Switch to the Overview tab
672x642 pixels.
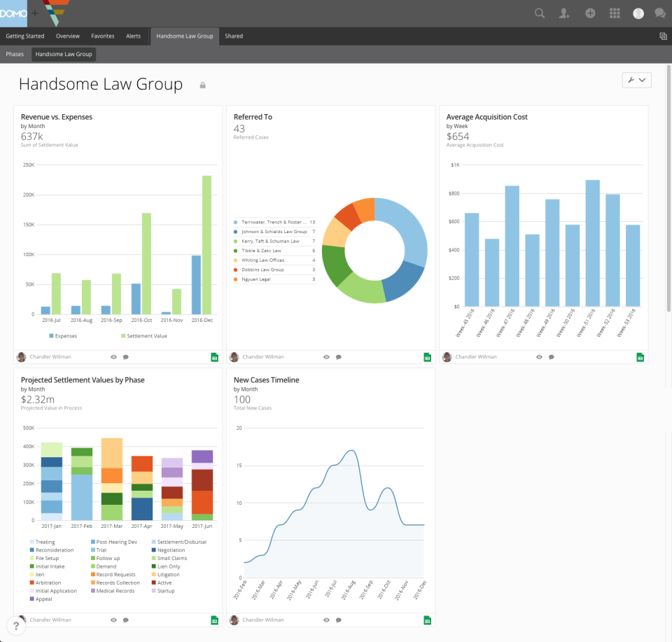click(68, 36)
